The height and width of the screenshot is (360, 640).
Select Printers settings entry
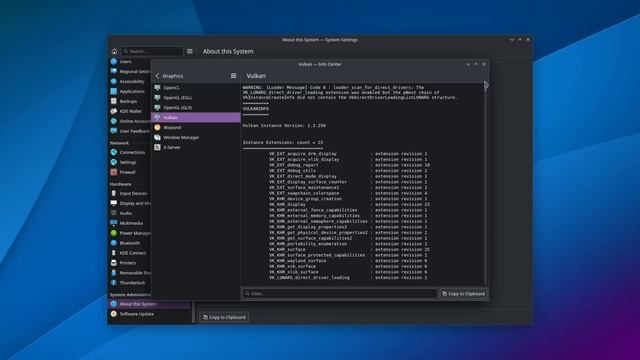point(130,263)
